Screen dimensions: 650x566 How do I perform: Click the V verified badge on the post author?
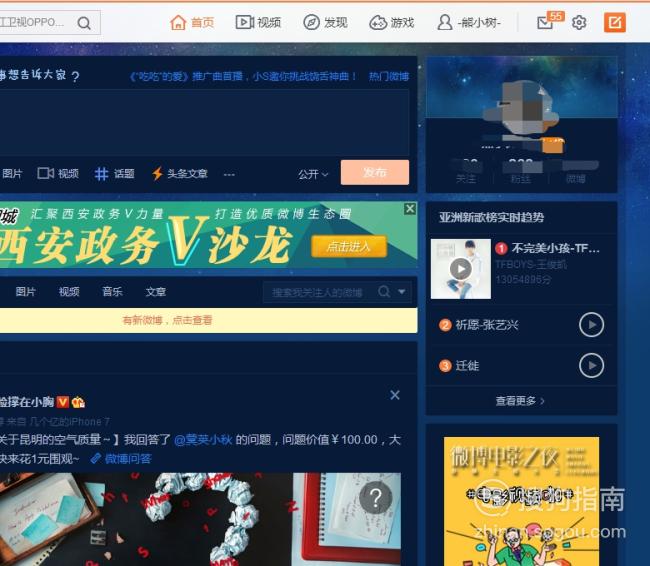tap(63, 402)
